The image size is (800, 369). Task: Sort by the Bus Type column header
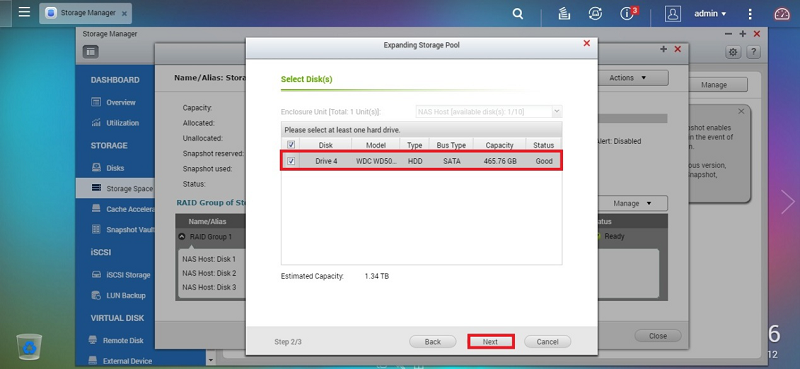coord(451,145)
